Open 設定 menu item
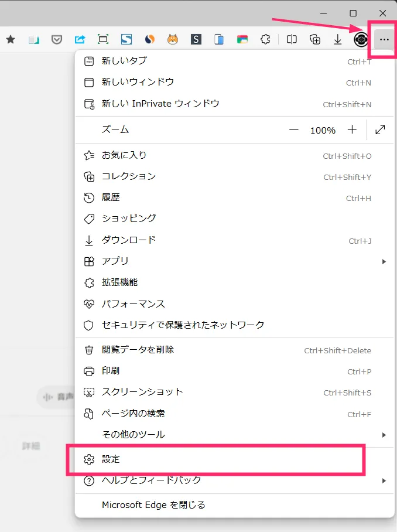Viewport: 397px width, 532px height. (x=234, y=459)
